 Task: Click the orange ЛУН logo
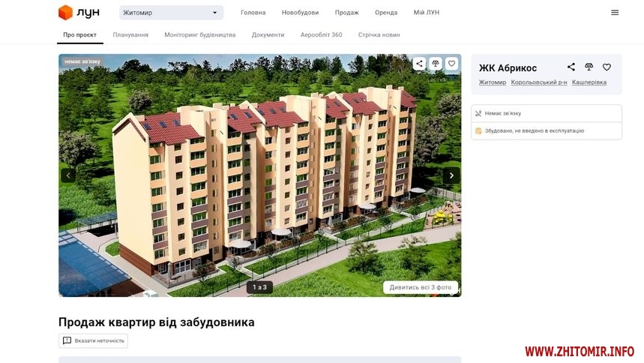pyautogui.click(x=79, y=12)
